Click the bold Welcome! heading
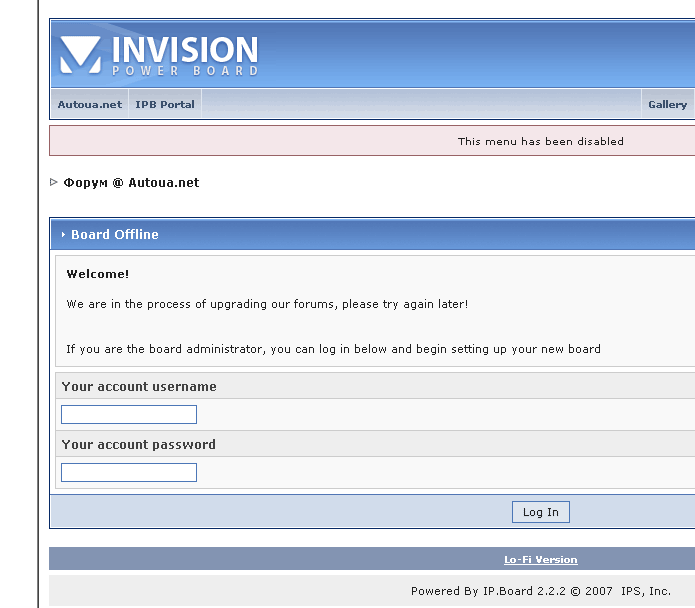This screenshot has height=608, width=695. tap(98, 274)
